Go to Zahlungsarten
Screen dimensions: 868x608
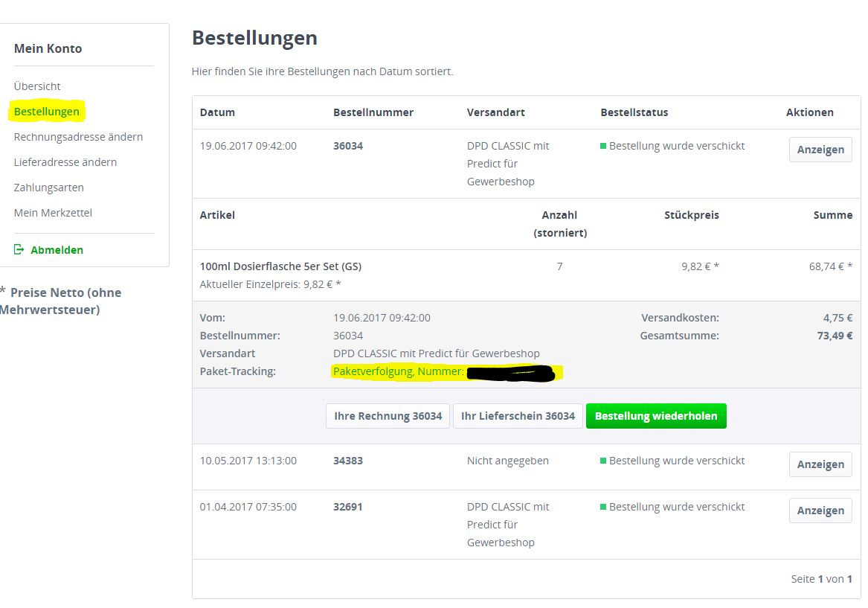click(x=48, y=188)
